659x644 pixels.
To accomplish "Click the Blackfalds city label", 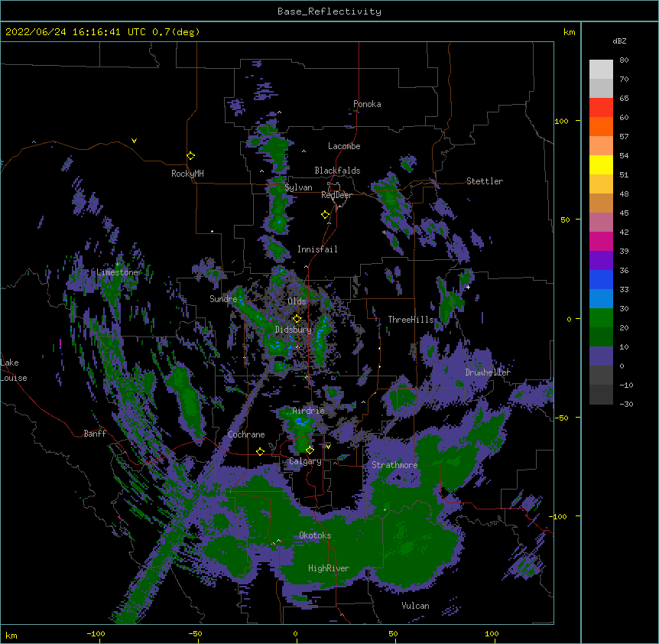I will click(x=337, y=171).
